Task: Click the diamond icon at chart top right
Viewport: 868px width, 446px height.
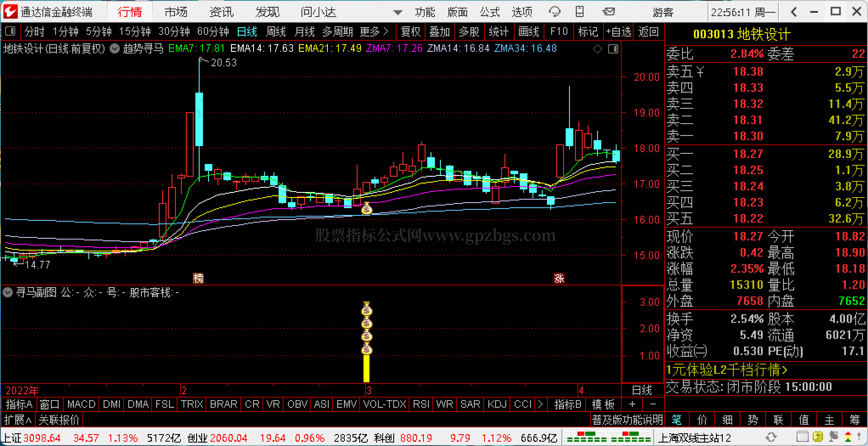Action: pyautogui.click(x=597, y=49)
